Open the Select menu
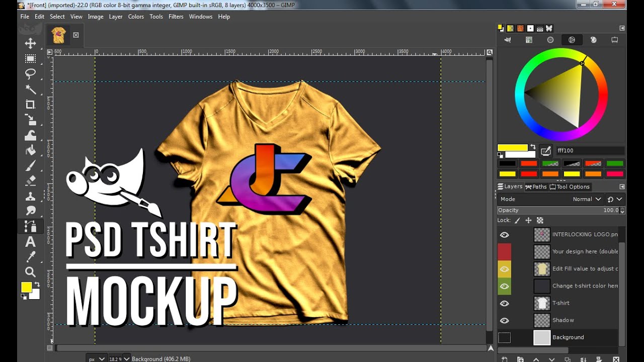Image resolution: width=644 pixels, height=362 pixels. coord(57,17)
